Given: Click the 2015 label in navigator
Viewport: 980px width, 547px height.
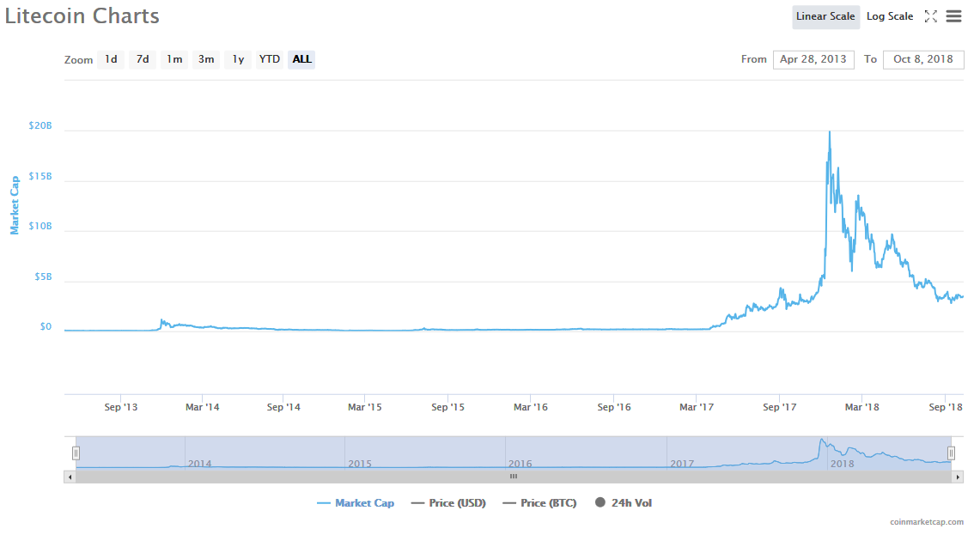Looking at the screenshot, I should tap(360, 464).
